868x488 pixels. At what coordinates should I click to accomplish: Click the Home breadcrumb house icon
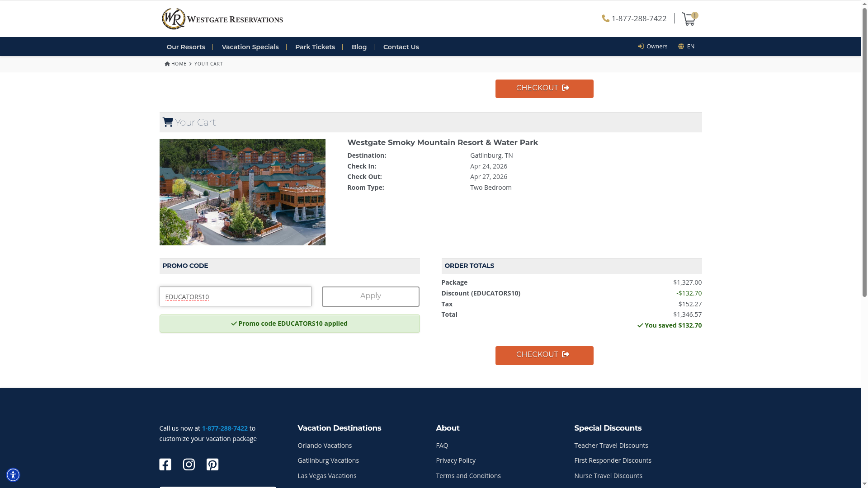pyautogui.click(x=167, y=64)
